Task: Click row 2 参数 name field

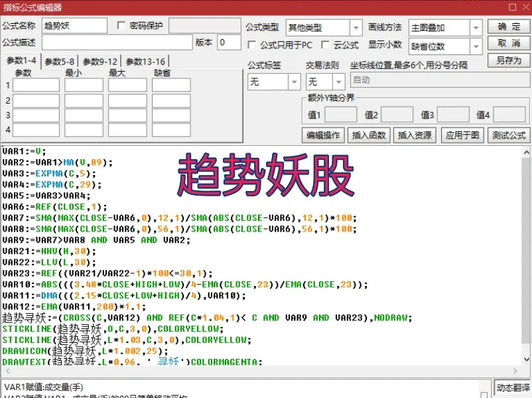Action: coord(36,100)
